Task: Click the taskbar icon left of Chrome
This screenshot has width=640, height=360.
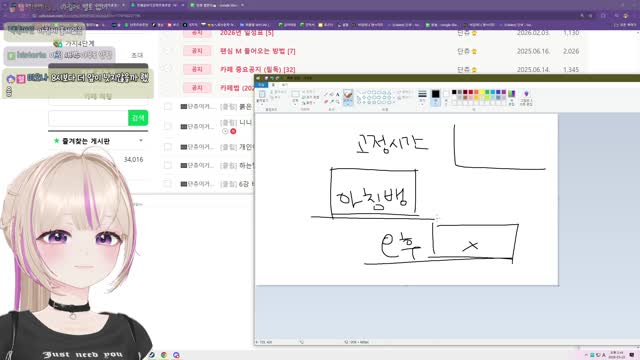Action: tap(152, 355)
